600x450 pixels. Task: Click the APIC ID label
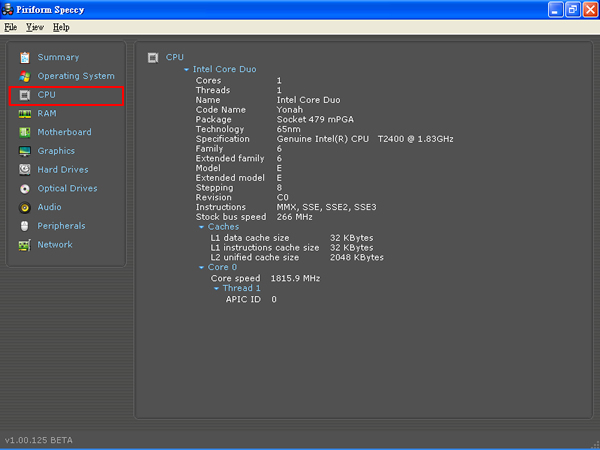click(243, 300)
